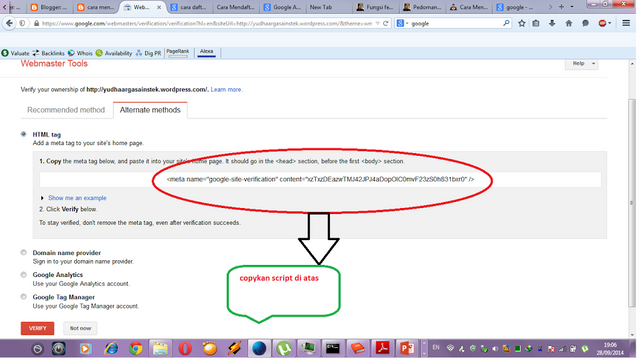Open the Adblock icon dropdown arrow
Screen dimensions: 640x360
click(610, 24)
